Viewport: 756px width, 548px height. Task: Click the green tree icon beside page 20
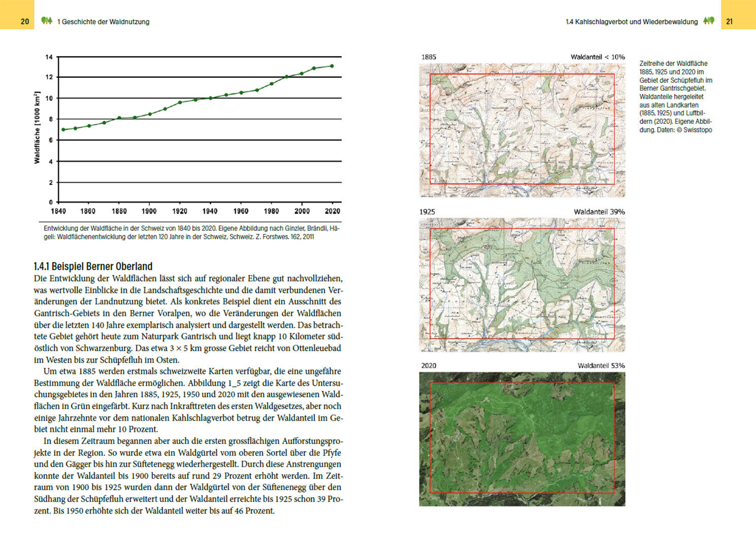click(x=47, y=21)
